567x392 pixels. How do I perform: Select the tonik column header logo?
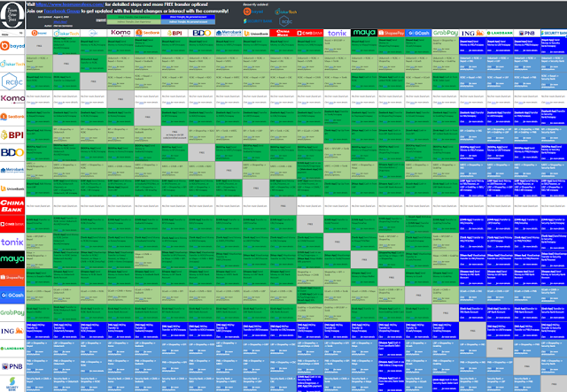[337, 33]
